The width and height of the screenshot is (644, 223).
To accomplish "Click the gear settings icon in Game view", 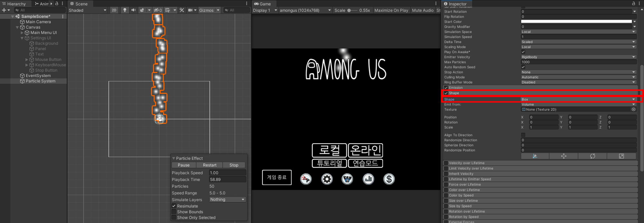I will pyautogui.click(x=327, y=179).
